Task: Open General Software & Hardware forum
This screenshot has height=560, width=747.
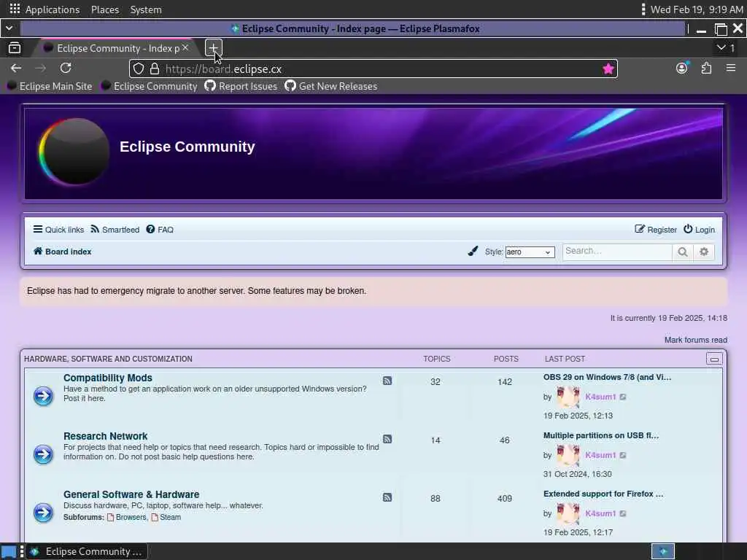Action: coord(131,494)
